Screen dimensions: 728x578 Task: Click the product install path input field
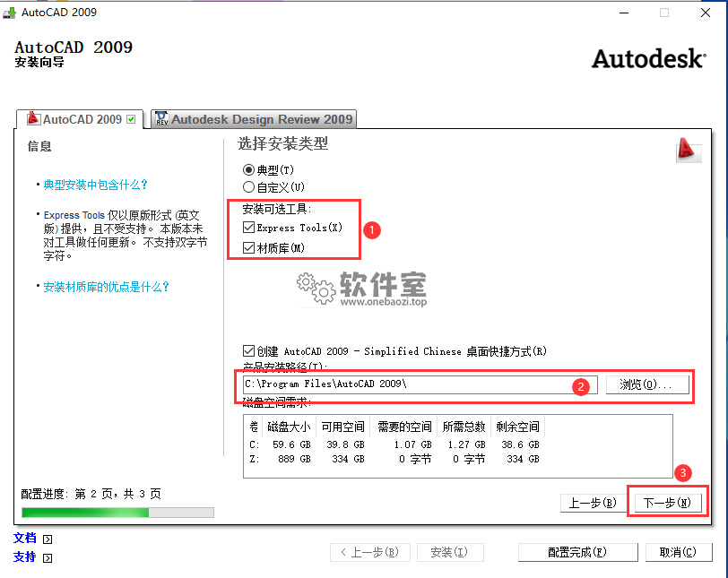coord(420,384)
